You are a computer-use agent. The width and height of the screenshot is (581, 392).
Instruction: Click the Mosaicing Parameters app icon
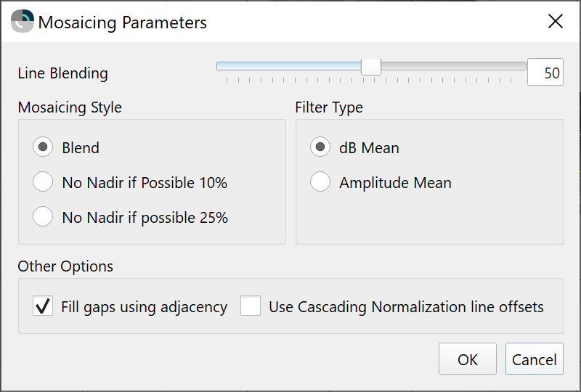tap(23, 22)
